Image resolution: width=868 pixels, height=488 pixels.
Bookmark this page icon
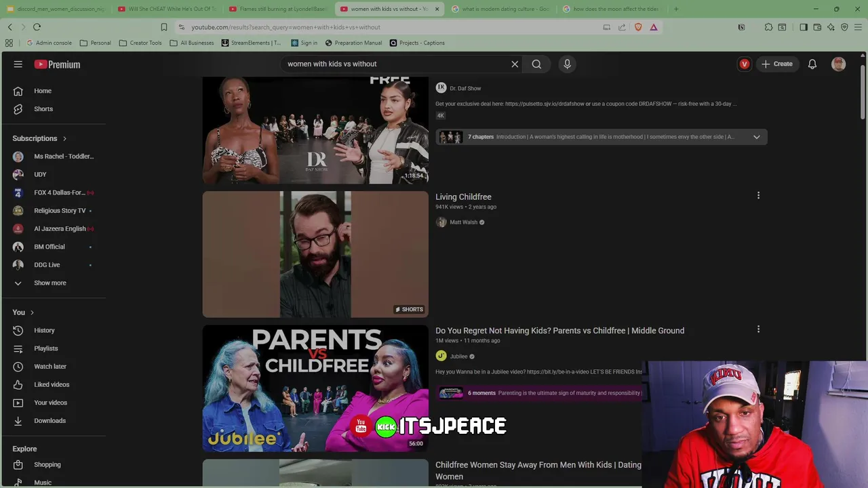163,27
